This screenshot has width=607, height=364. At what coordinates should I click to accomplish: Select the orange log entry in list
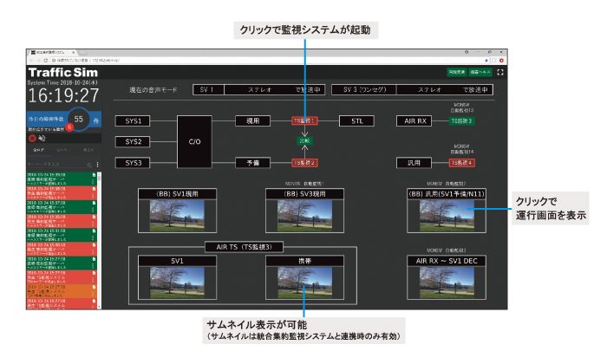(x=62, y=291)
